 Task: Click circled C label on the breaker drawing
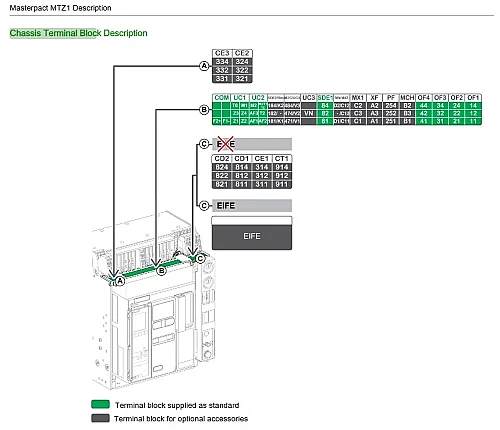200,259
